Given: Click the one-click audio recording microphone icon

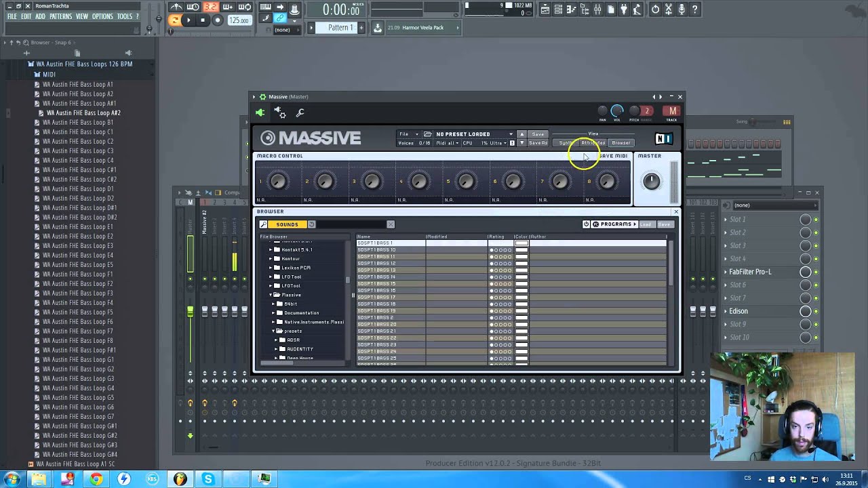Looking at the screenshot, I should [681, 9].
